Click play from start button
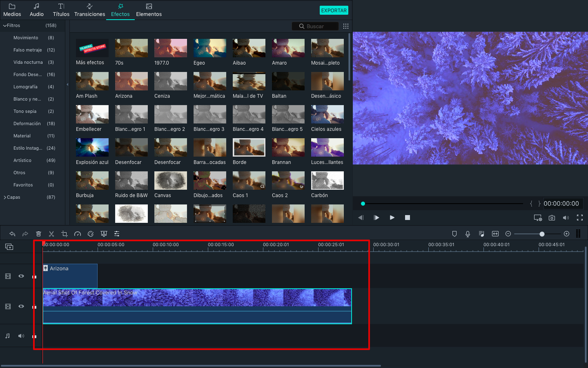Viewport: 588px width, 368px height. coord(376,218)
